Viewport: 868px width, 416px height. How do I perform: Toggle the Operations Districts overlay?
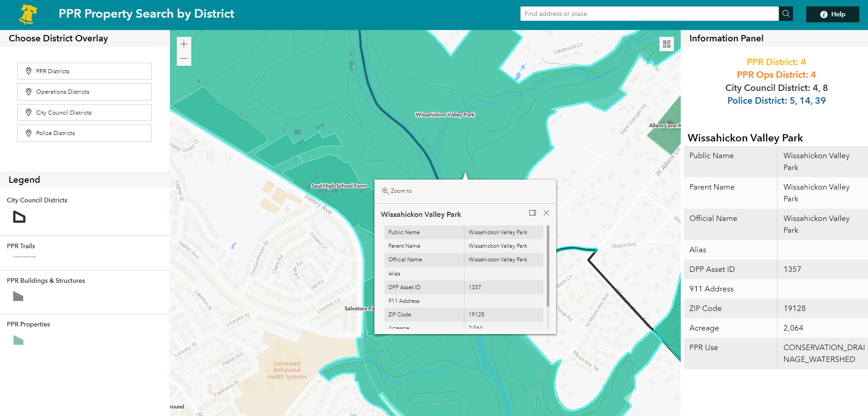85,92
